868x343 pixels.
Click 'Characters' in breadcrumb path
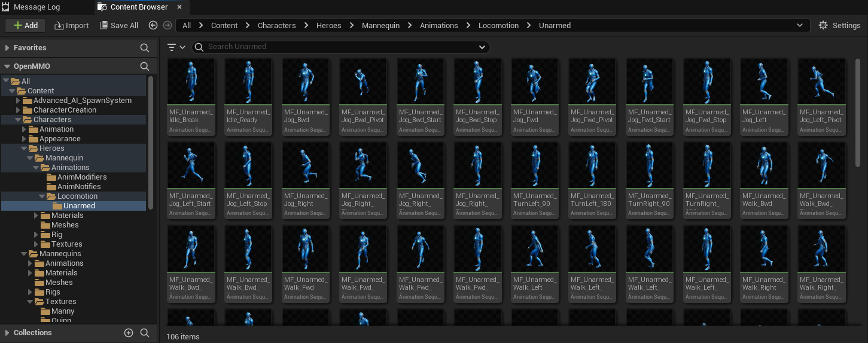coord(276,25)
